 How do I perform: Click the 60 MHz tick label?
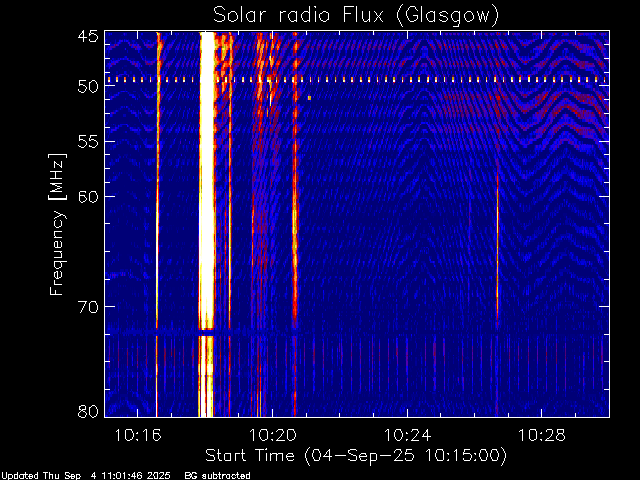tap(88, 196)
